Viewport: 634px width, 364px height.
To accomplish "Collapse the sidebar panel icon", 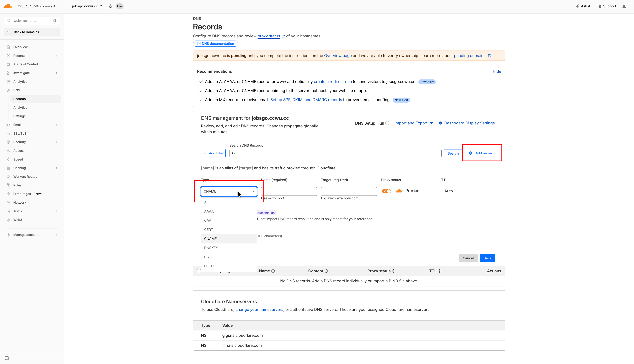I will (x=7, y=358).
